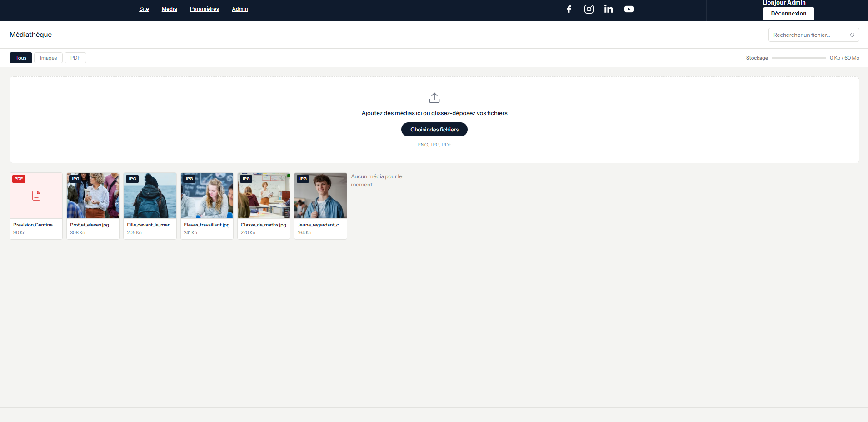Click the upload arrow icon

click(x=434, y=98)
